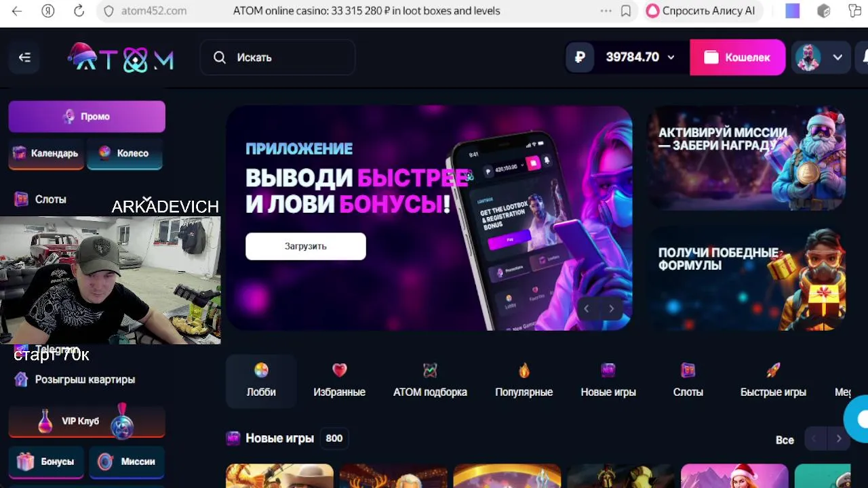Open Розыгрыш квартиры in the sidebar
The height and width of the screenshot is (488, 868).
click(75, 380)
